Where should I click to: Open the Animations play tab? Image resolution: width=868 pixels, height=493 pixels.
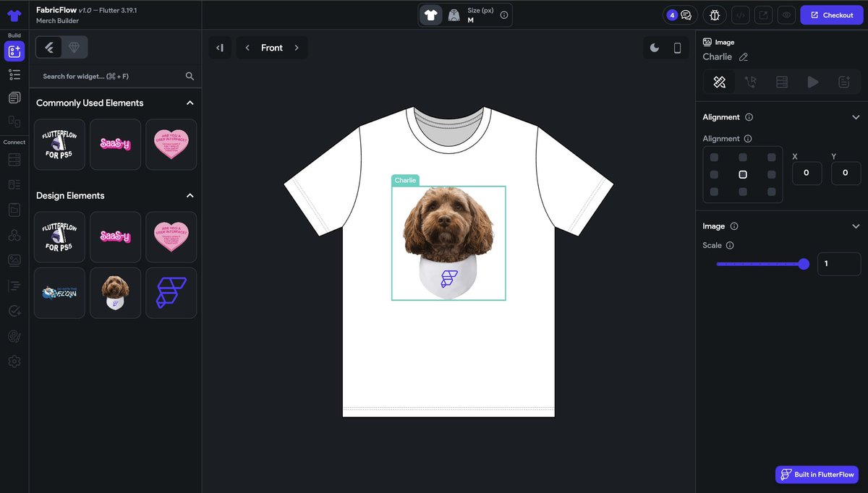(813, 82)
